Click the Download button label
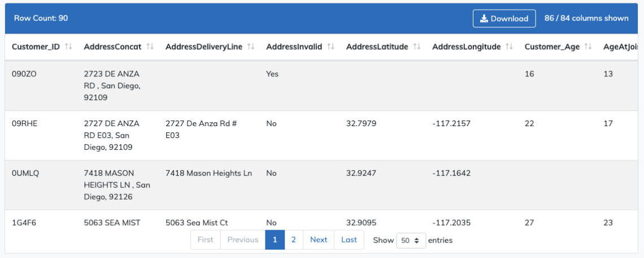 (509, 19)
